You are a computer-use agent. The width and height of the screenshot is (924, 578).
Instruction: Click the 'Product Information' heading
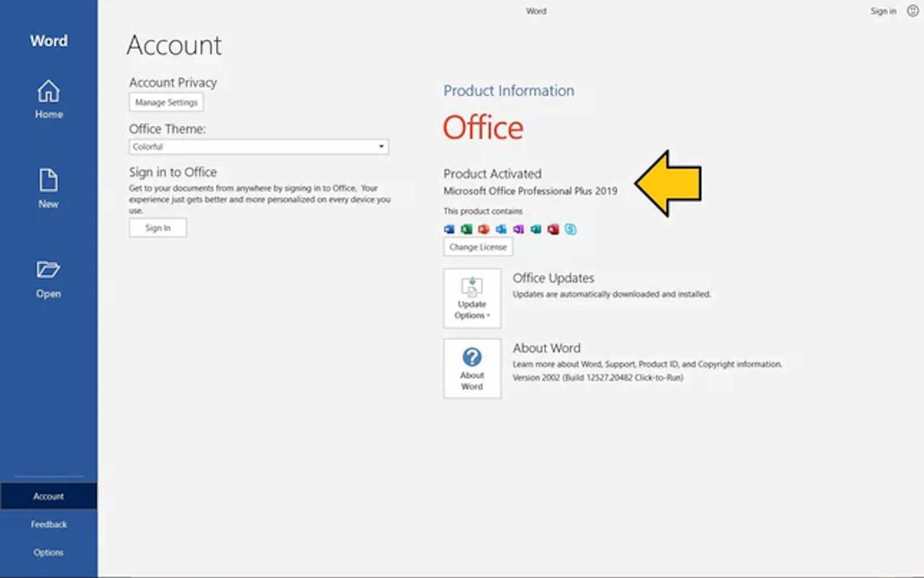coord(509,91)
